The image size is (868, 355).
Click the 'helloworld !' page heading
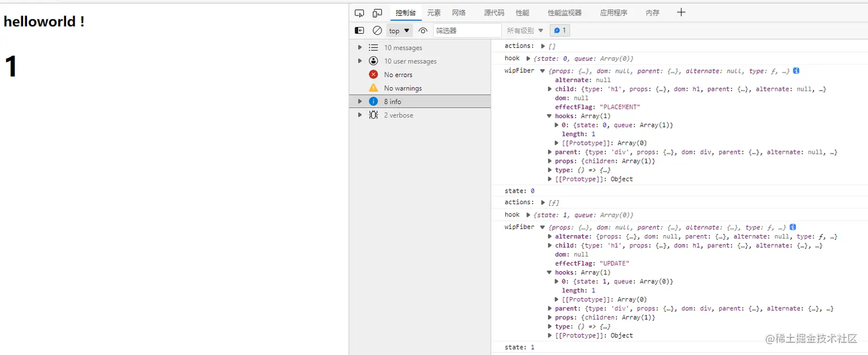[x=44, y=22]
